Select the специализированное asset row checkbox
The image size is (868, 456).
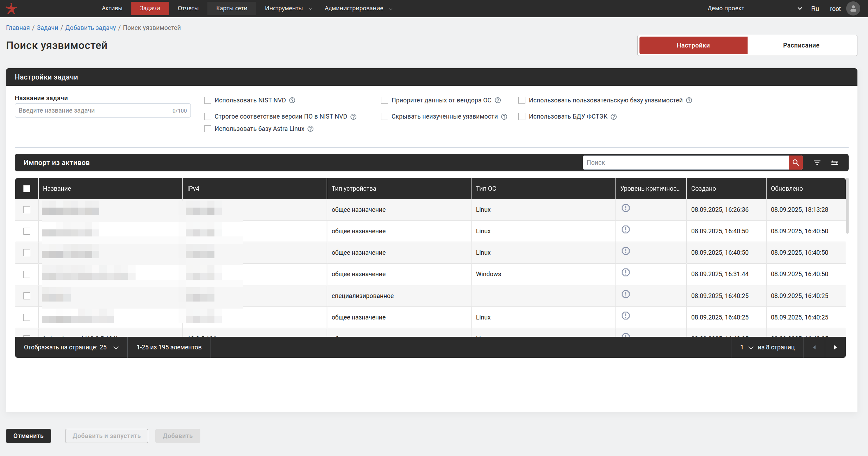pyautogui.click(x=27, y=296)
